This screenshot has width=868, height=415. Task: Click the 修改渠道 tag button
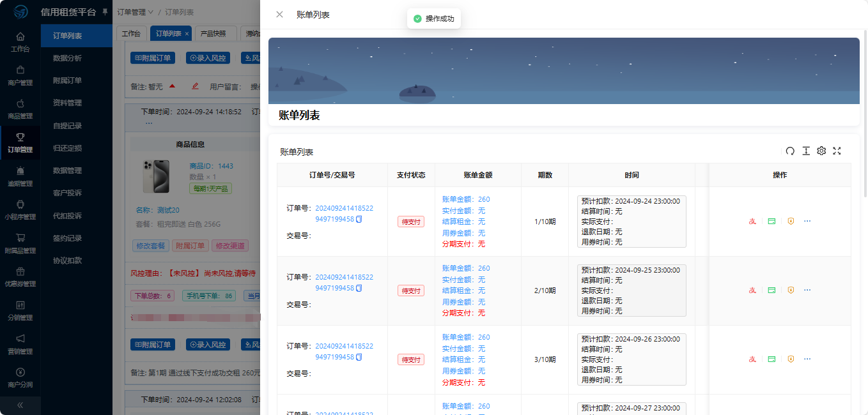[x=231, y=246]
